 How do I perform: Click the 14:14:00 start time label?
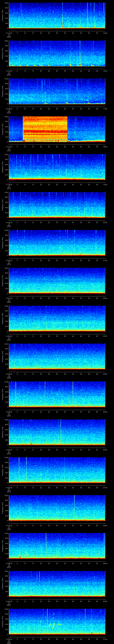(9, 33)
